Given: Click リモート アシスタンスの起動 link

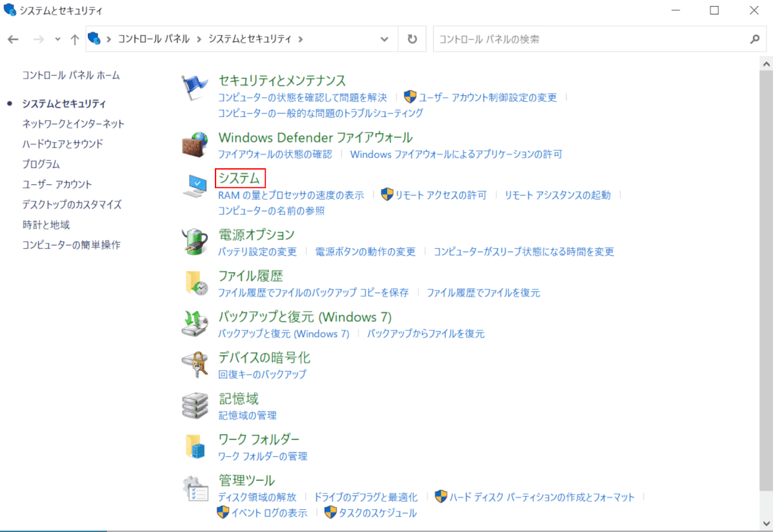Looking at the screenshot, I should click(557, 195).
